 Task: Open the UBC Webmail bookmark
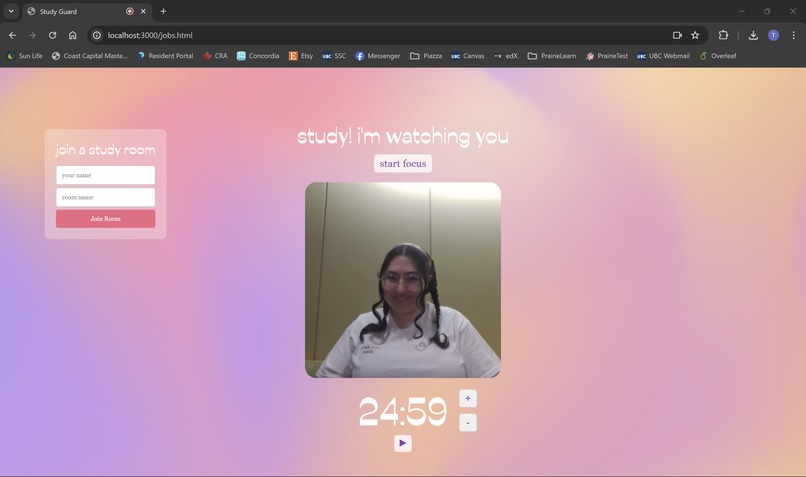point(663,56)
